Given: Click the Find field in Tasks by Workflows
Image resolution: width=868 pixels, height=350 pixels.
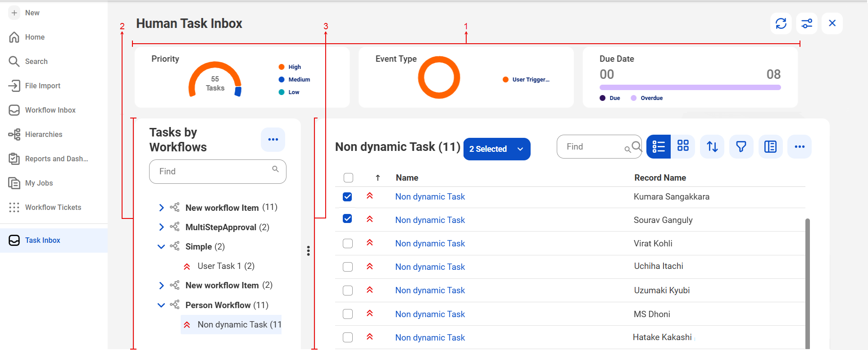Looking at the screenshot, I should [218, 172].
